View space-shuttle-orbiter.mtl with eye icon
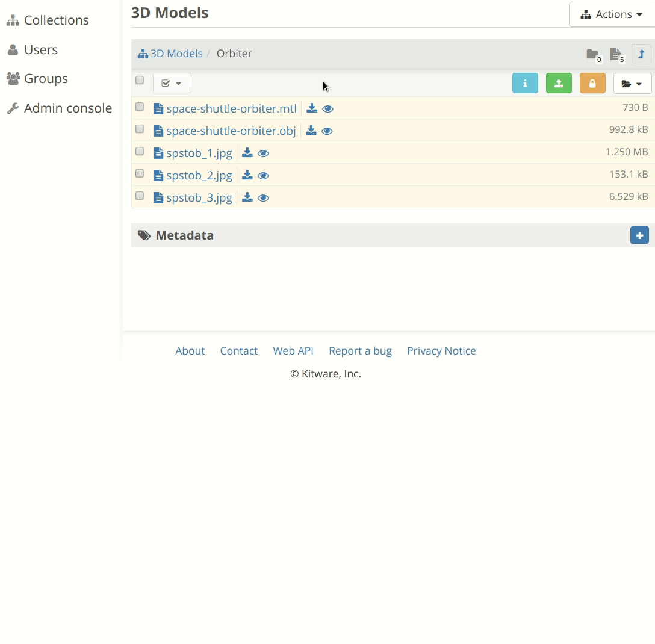Screen dimensions: 655x644 328,108
